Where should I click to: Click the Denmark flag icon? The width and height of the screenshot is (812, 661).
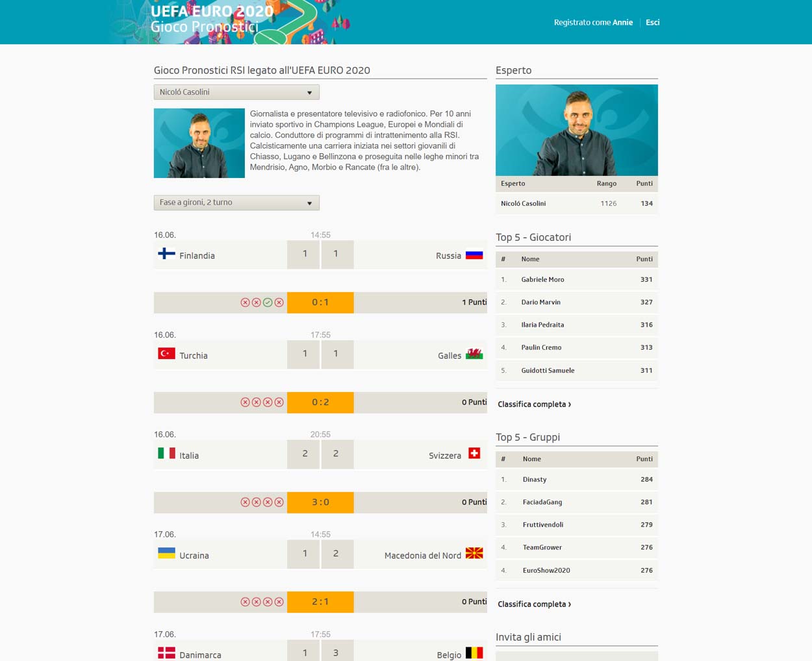pos(166,653)
